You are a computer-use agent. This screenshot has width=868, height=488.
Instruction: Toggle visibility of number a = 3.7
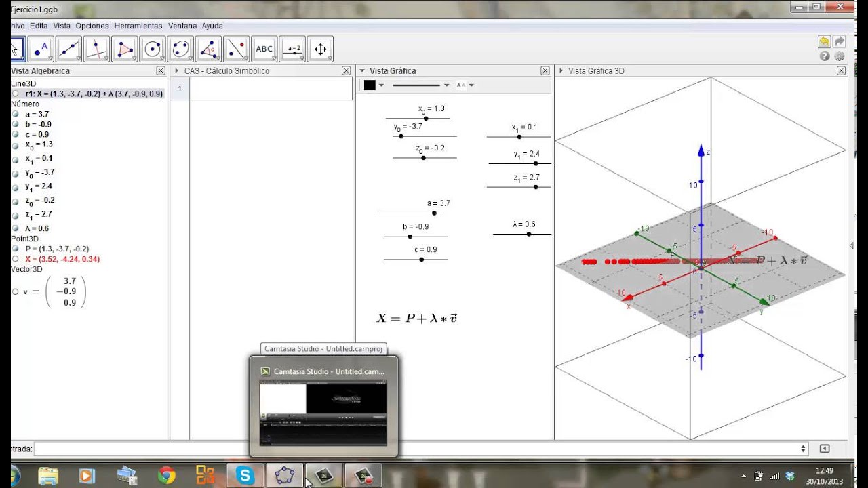tap(15, 114)
